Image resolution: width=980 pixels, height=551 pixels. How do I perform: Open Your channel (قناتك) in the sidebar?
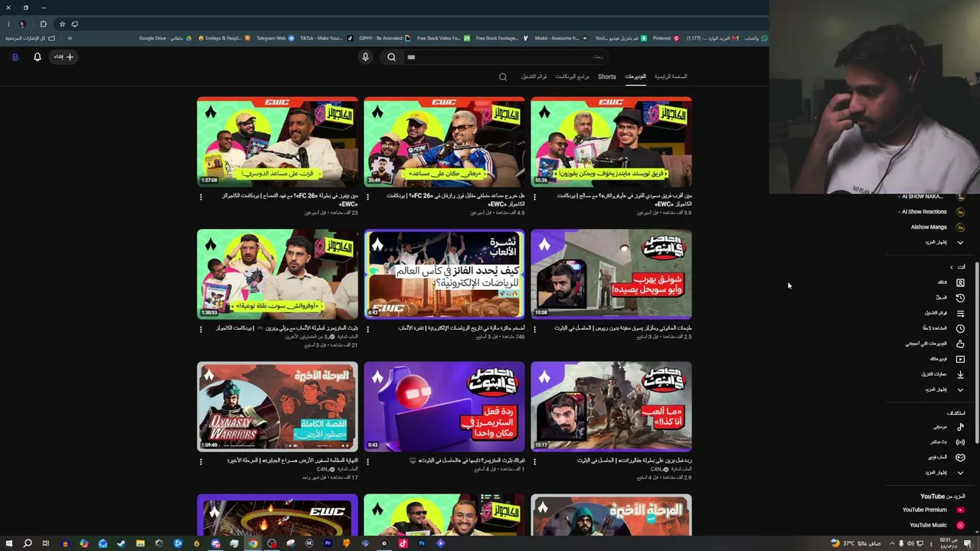point(950,282)
